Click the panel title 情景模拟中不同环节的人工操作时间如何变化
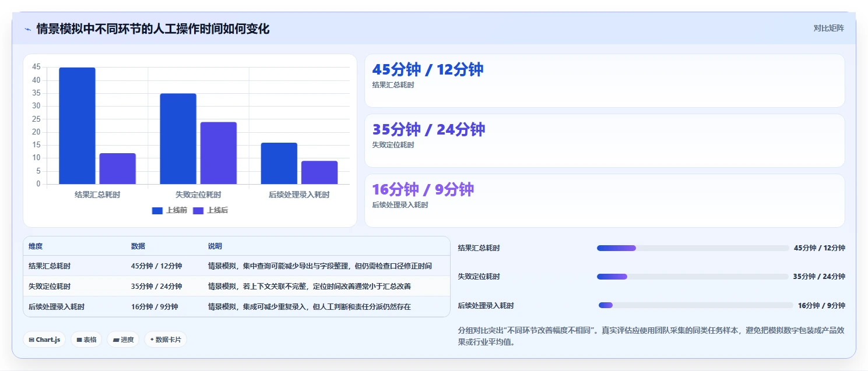The image size is (868, 371). point(153,29)
